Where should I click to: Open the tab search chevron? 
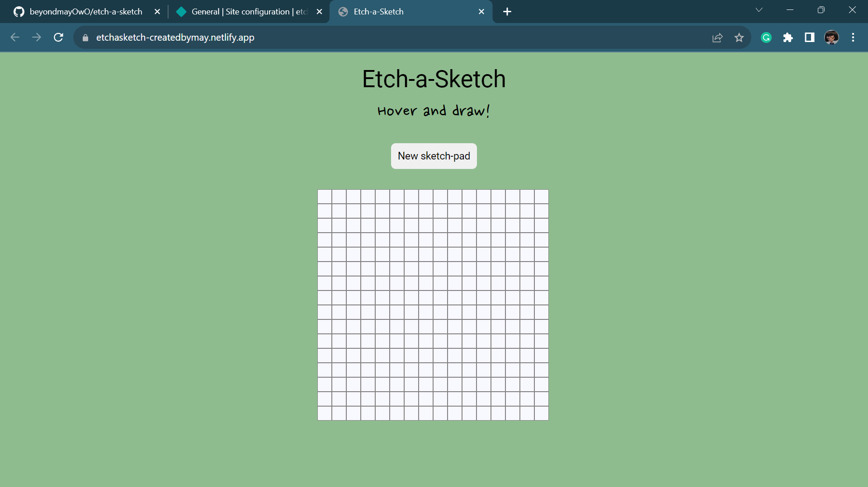[759, 9]
